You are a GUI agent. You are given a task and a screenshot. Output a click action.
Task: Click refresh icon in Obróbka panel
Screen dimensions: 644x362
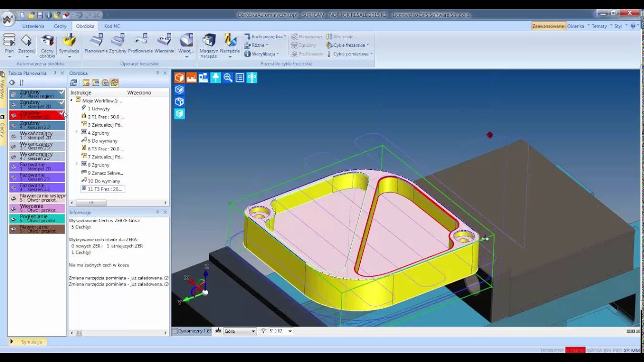pos(73,82)
